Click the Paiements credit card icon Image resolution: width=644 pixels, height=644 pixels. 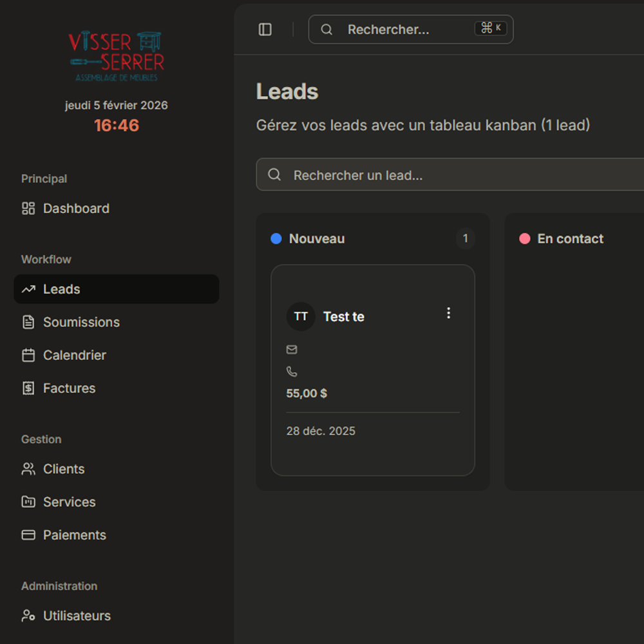click(28, 535)
